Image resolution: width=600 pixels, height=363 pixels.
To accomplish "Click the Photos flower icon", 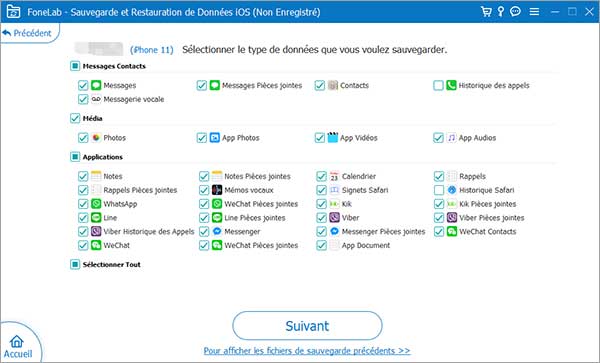I will [96, 138].
